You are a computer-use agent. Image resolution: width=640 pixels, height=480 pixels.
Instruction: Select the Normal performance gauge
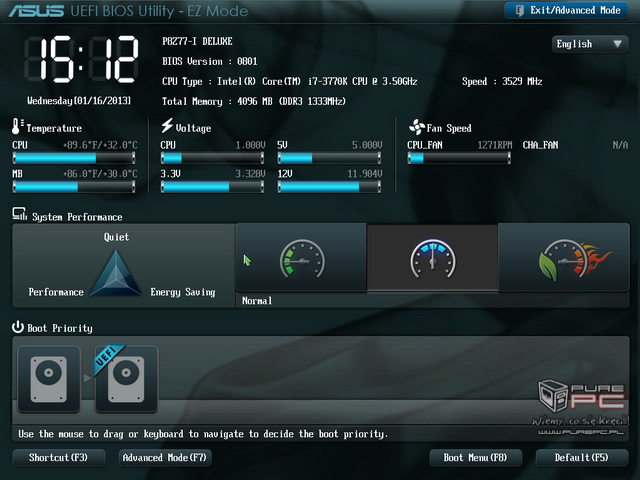click(432, 259)
